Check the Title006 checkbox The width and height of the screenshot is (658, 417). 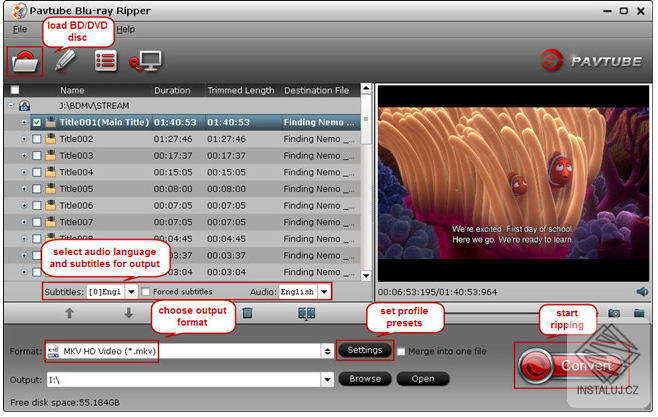[37, 206]
